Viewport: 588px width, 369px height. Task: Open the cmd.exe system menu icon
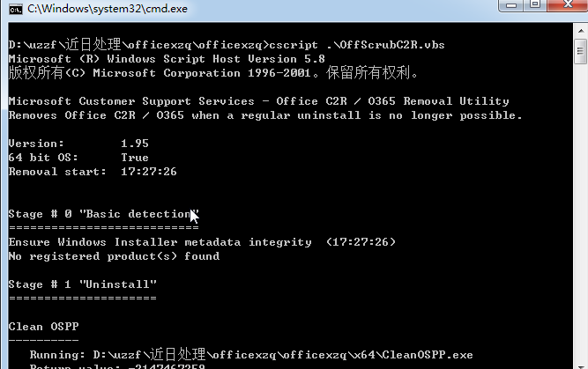pyautogui.click(x=16, y=9)
